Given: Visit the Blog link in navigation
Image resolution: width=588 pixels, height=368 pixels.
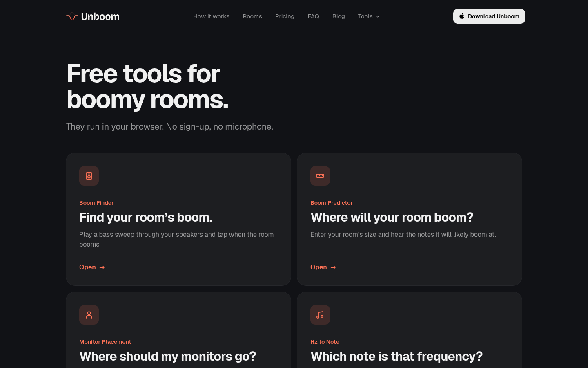Looking at the screenshot, I should 339,16.
